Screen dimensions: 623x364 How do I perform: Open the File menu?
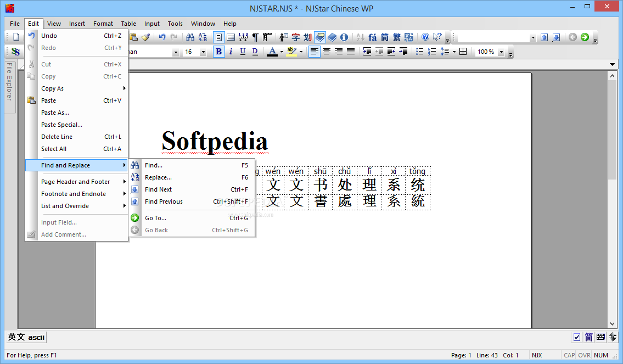(x=15, y=24)
